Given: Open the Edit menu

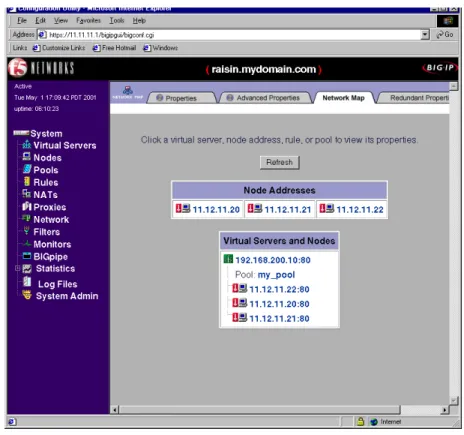Looking at the screenshot, I should (x=40, y=21).
